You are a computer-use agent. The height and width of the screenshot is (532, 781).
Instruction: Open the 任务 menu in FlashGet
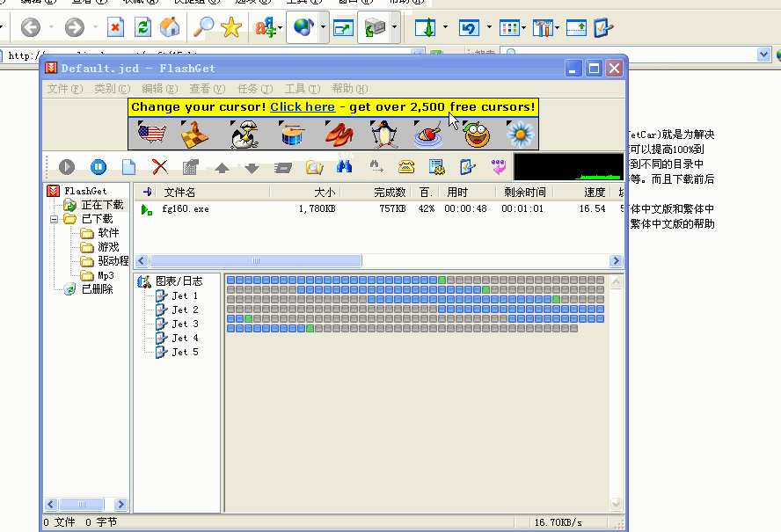pos(254,89)
